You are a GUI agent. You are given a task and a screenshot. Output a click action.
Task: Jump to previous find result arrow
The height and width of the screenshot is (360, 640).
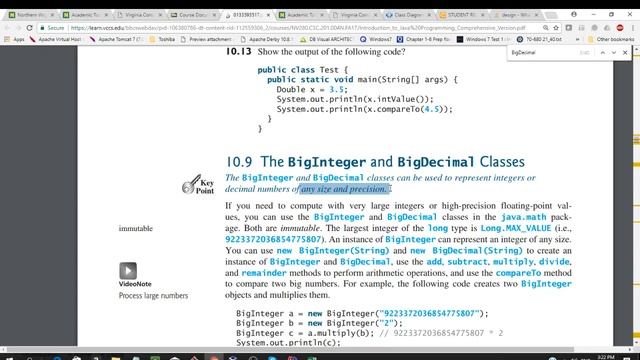point(602,53)
